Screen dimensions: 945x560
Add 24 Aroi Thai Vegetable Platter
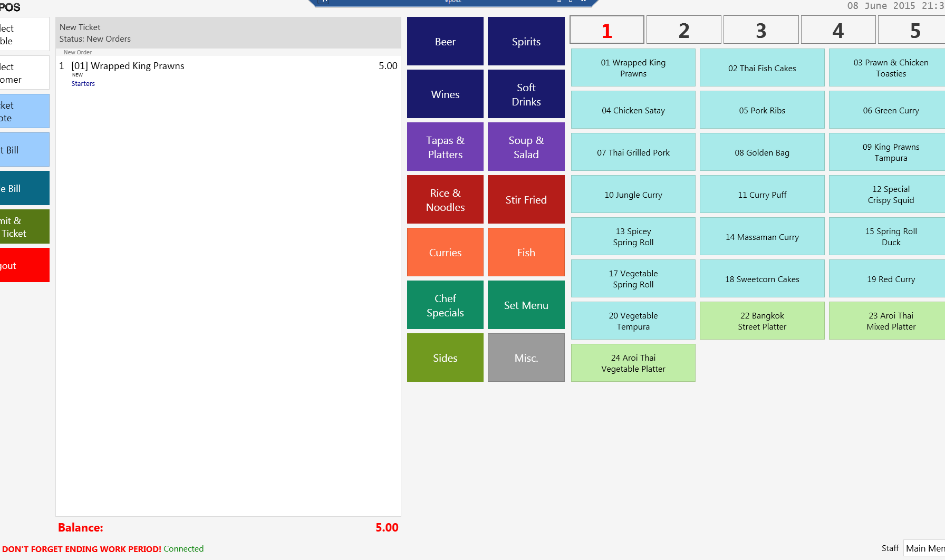click(x=633, y=363)
